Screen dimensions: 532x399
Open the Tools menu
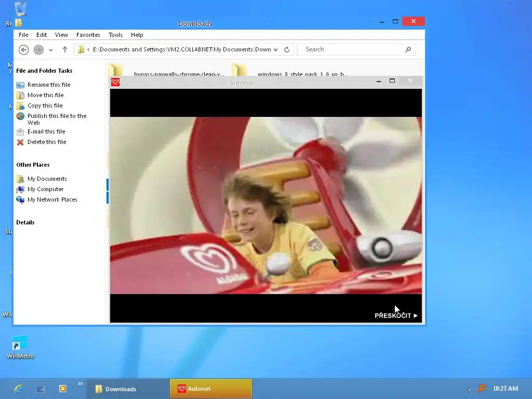pos(115,35)
